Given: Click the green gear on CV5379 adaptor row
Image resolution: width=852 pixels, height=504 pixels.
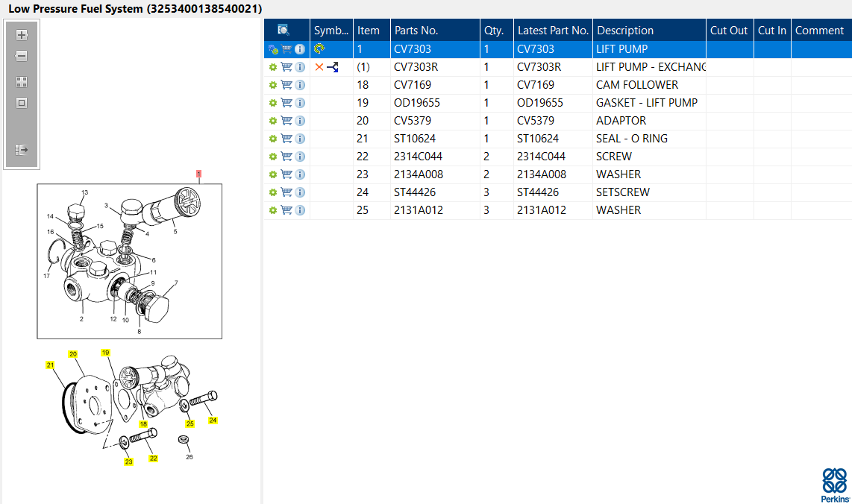Looking at the screenshot, I should pyautogui.click(x=273, y=121).
